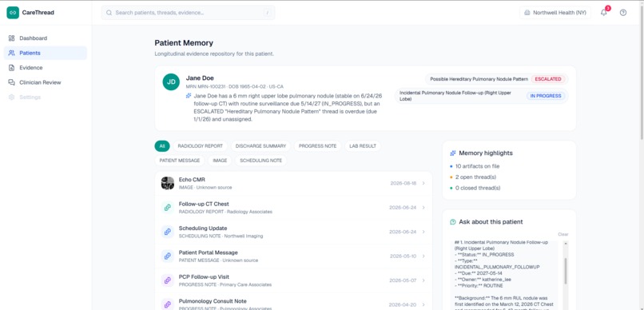Focus the search patients, threads, evidence field
The image size is (644, 310).
pos(188,13)
